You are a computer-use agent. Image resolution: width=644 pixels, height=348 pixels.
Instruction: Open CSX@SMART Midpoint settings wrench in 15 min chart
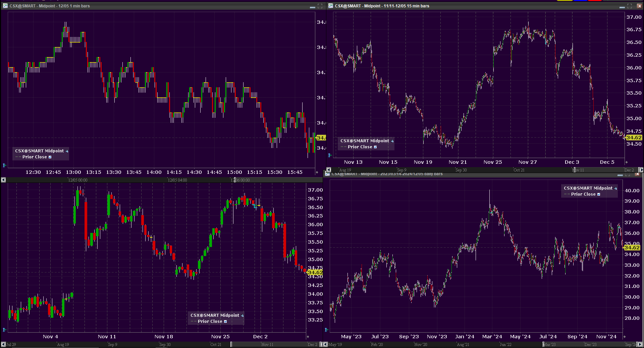(x=392, y=141)
